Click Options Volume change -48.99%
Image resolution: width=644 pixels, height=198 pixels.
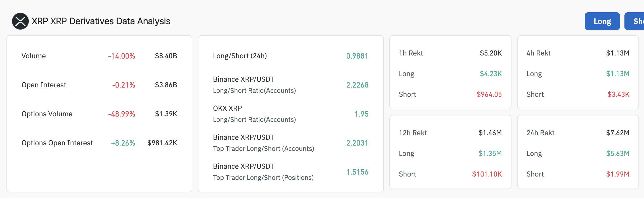pos(121,114)
